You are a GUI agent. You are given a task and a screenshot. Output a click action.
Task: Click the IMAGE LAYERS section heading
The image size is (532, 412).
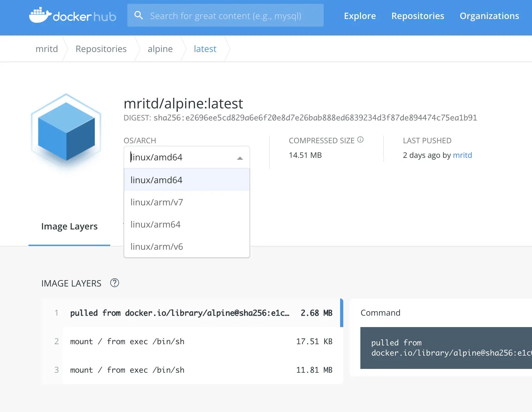click(x=71, y=283)
